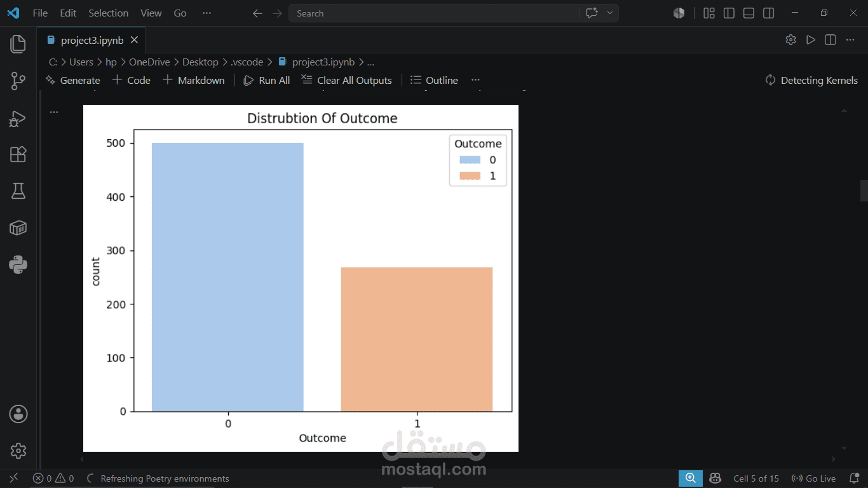Image resolution: width=868 pixels, height=488 pixels.
Task: Open notebook settings gear in editor toolbar
Action: tap(790, 39)
